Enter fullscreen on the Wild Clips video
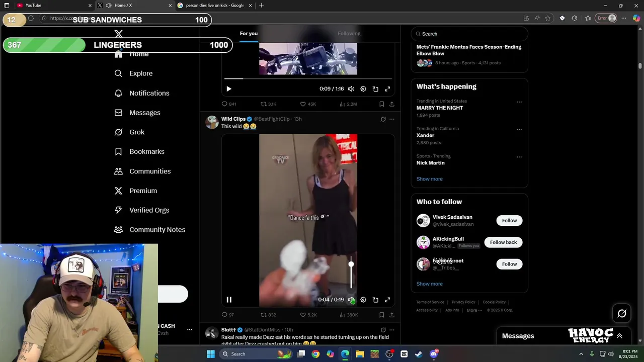The height and width of the screenshot is (362, 644). pyautogui.click(x=387, y=300)
